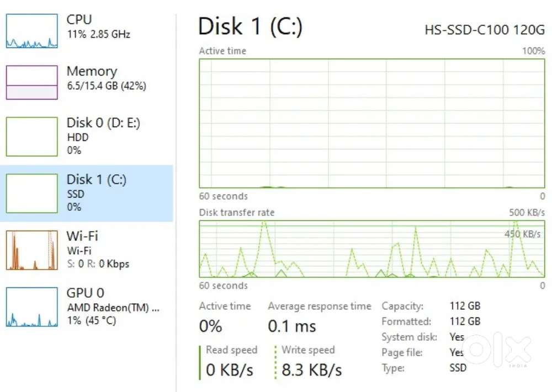552x392 pixels.
Task: Select the CPU mini graph thumbnail
Action: (31, 31)
